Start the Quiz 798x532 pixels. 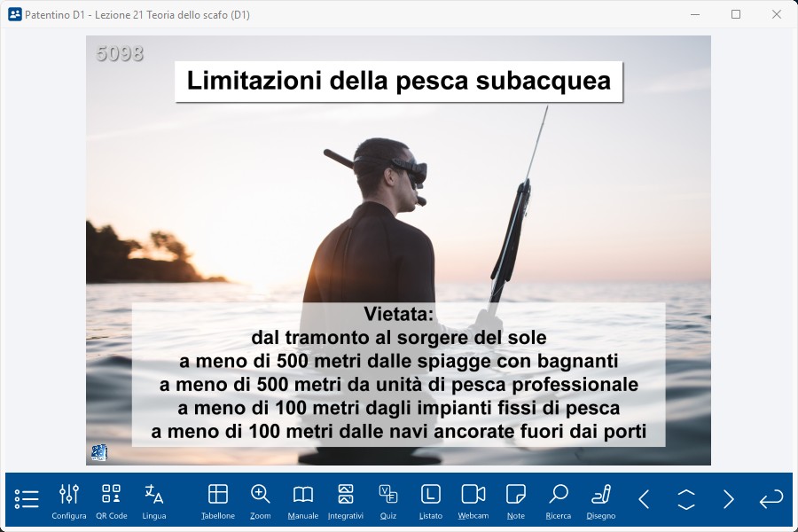point(388,500)
